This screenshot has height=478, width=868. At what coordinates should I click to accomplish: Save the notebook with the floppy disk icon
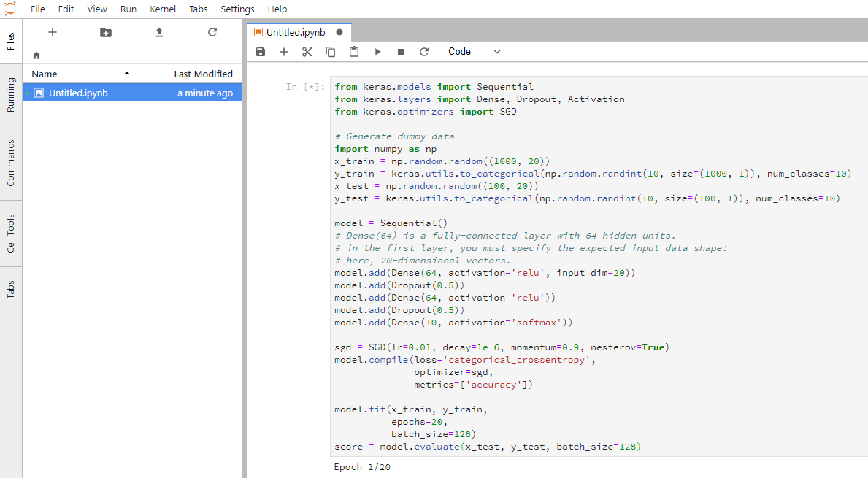pos(261,52)
